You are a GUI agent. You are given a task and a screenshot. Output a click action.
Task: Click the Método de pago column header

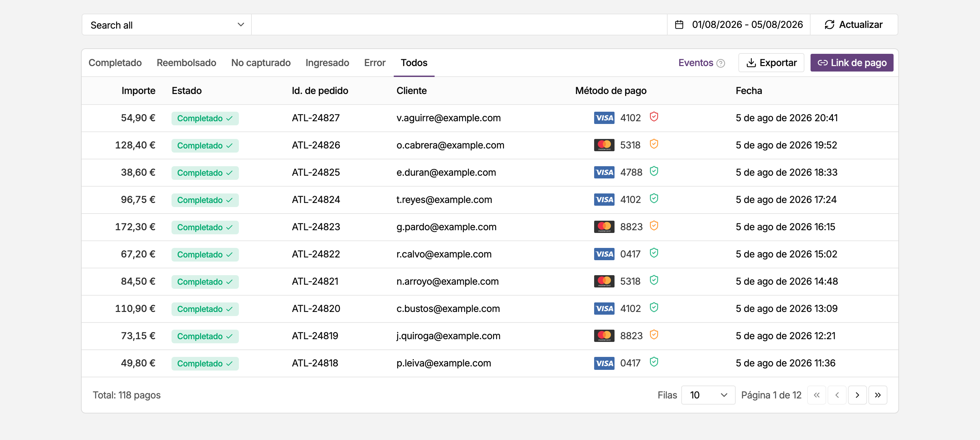pos(610,91)
